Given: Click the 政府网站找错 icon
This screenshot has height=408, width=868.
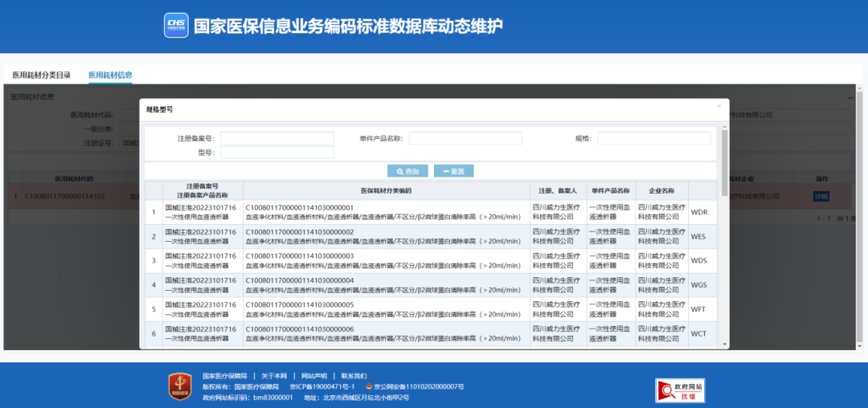Looking at the screenshot, I should click(x=679, y=390).
